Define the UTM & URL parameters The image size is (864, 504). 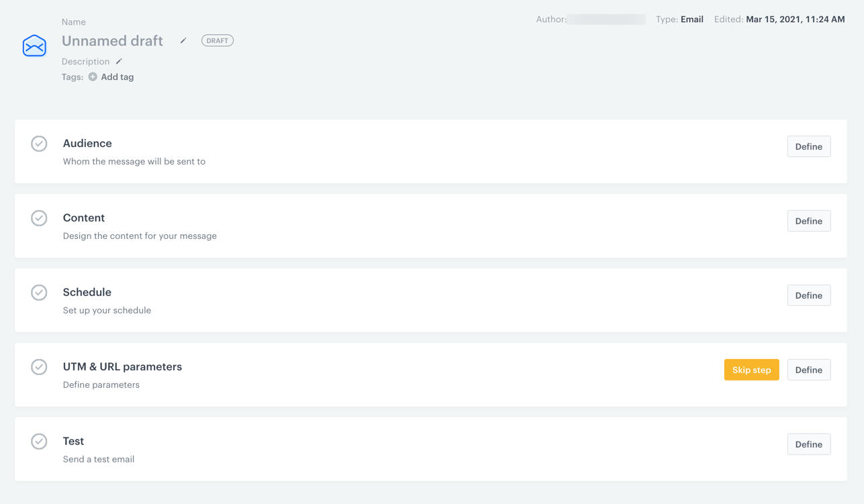coord(808,370)
